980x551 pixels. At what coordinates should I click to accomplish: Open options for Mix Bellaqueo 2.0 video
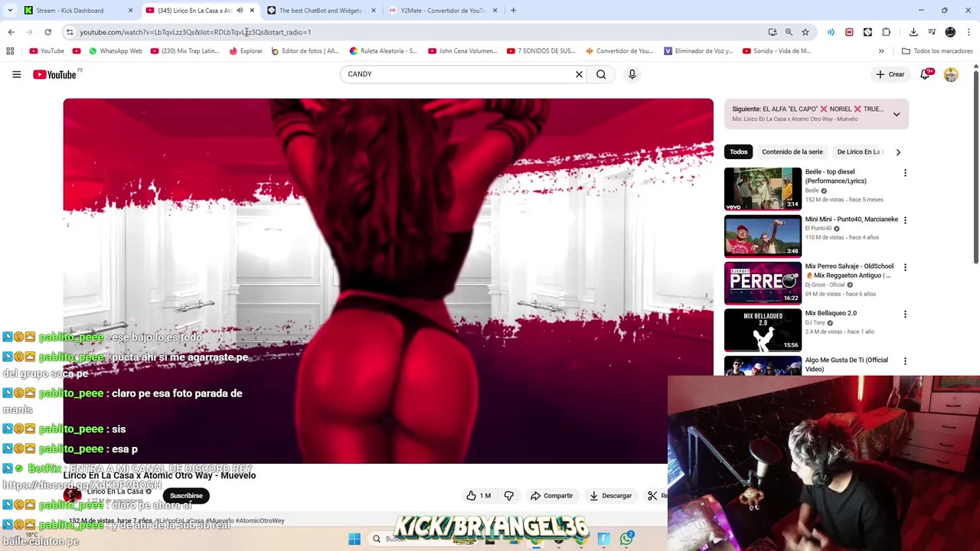click(905, 315)
